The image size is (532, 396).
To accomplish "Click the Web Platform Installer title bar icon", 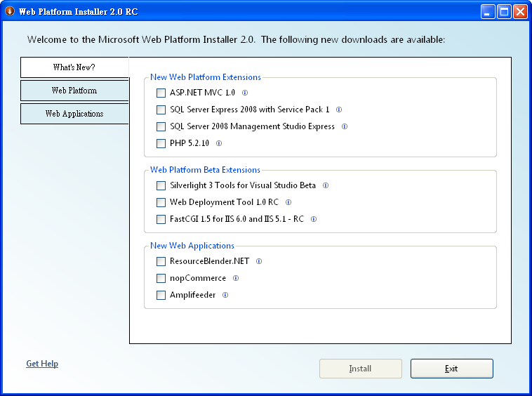I will [x=10, y=11].
